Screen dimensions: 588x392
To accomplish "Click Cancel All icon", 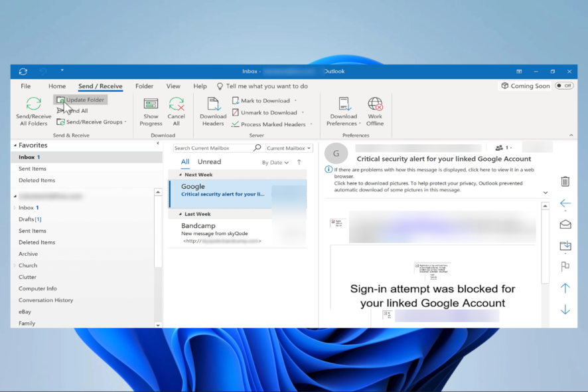I will pyautogui.click(x=177, y=104).
